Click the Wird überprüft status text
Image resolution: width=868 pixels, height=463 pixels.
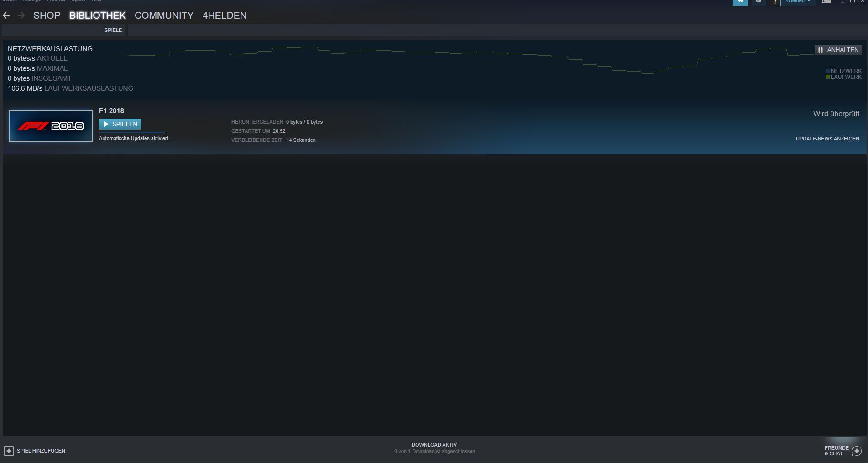pyautogui.click(x=836, y=114)
